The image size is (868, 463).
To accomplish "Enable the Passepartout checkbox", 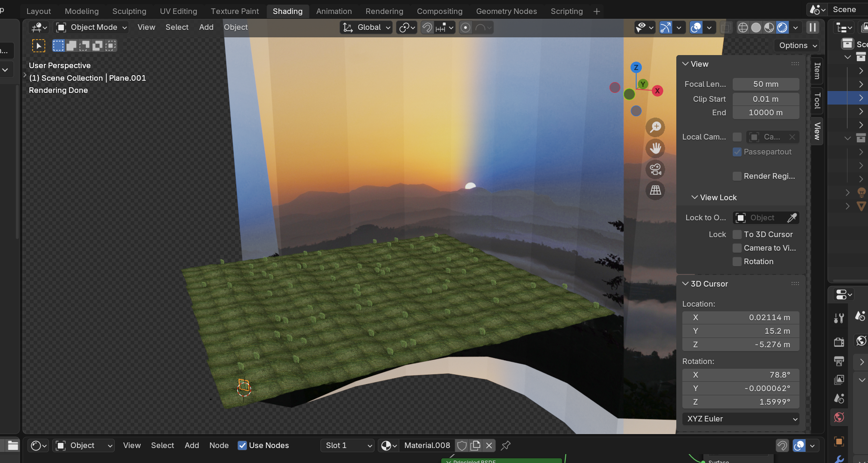I will click(x=737, y=152).
